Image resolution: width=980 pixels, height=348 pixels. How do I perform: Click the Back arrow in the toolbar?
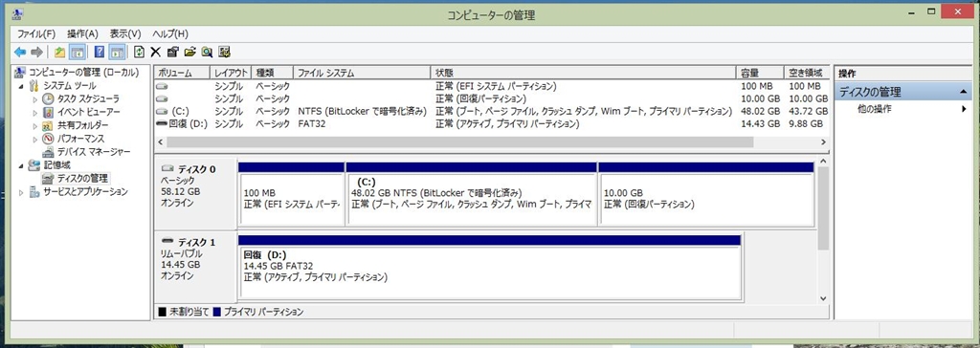(x=21, y=52)
